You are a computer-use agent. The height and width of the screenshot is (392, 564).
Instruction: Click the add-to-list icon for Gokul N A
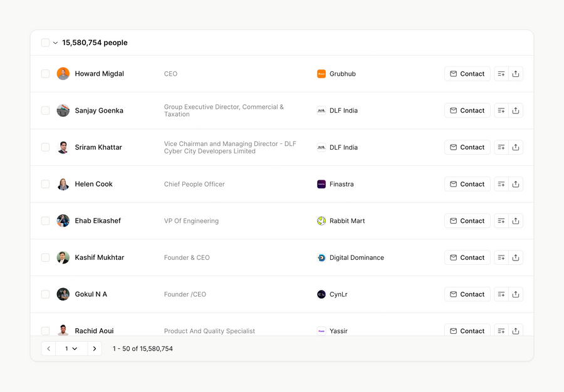(x=501, y=294)
